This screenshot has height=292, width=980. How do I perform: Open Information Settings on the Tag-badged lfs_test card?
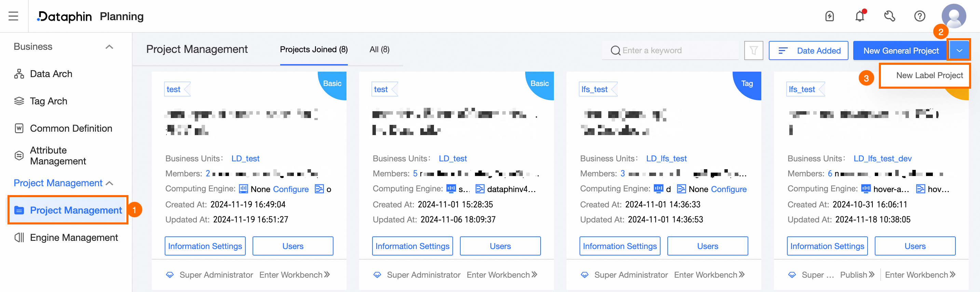coord(620,246)
